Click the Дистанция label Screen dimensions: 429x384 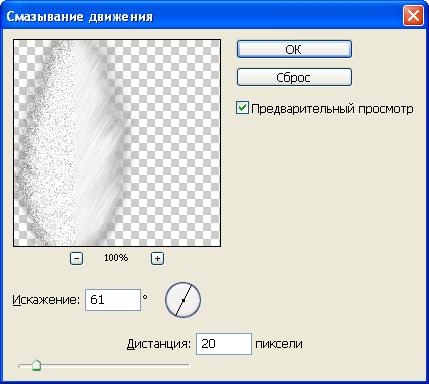159,344
